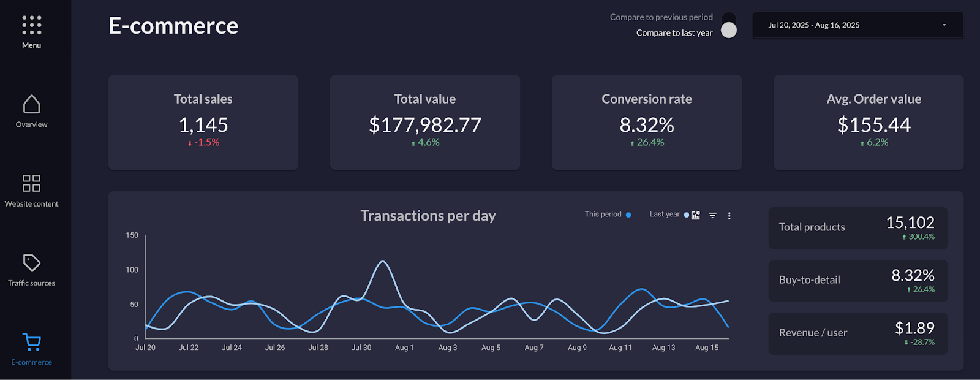
Task: Click the Total value scorecard
Action: (425, 123)
